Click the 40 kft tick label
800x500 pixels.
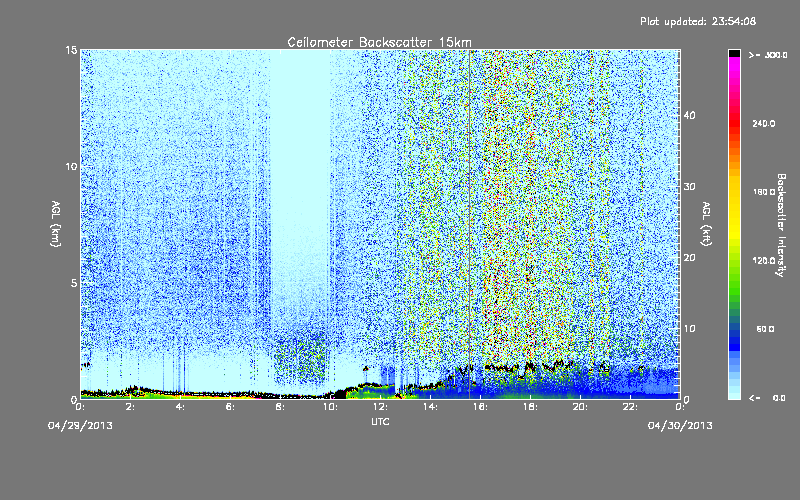pyautogui.click(x=689, y=115)
